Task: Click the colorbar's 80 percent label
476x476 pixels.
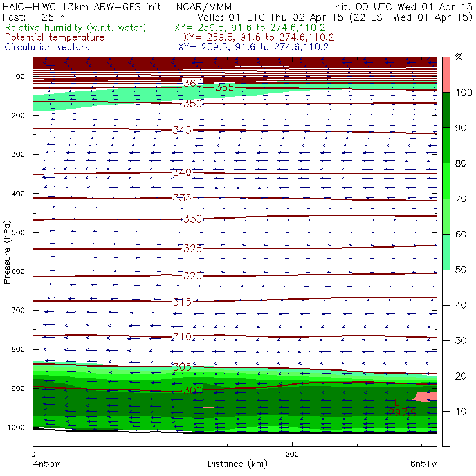Action: pos(461,163)
